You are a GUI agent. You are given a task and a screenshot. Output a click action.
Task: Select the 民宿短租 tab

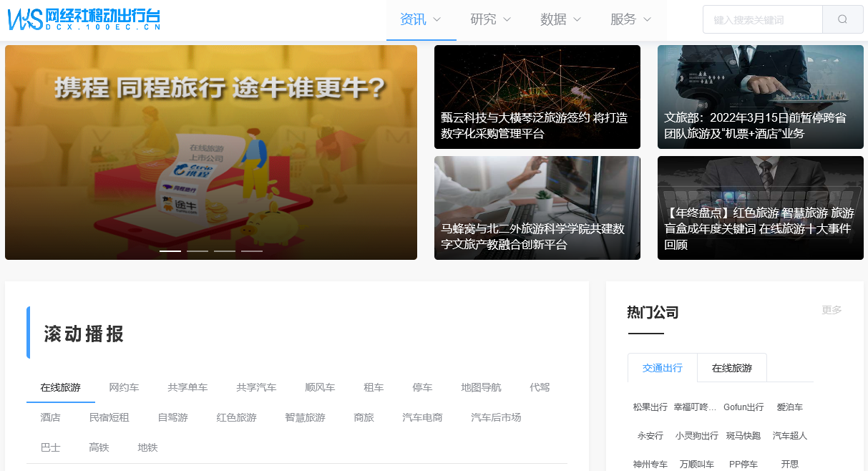(109, 417)
